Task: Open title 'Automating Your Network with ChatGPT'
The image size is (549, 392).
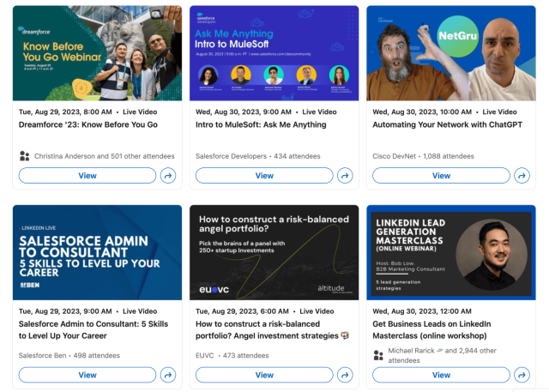Action: tap(448, 124)
